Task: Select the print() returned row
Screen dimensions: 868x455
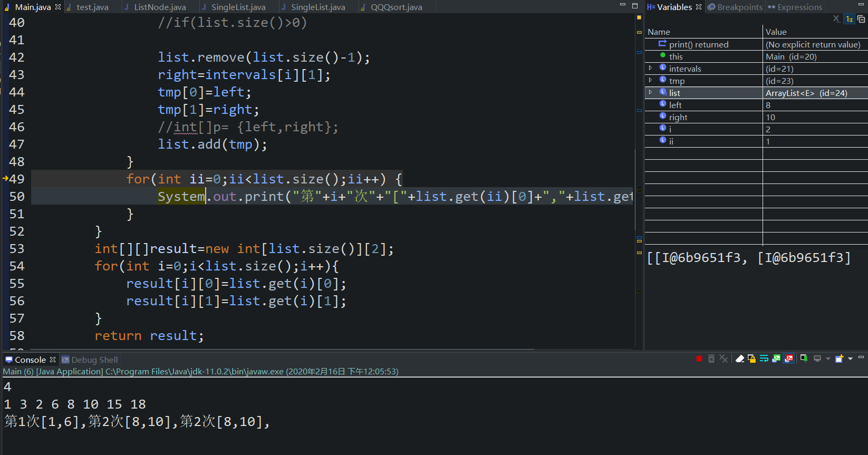Action: [756, 44]
